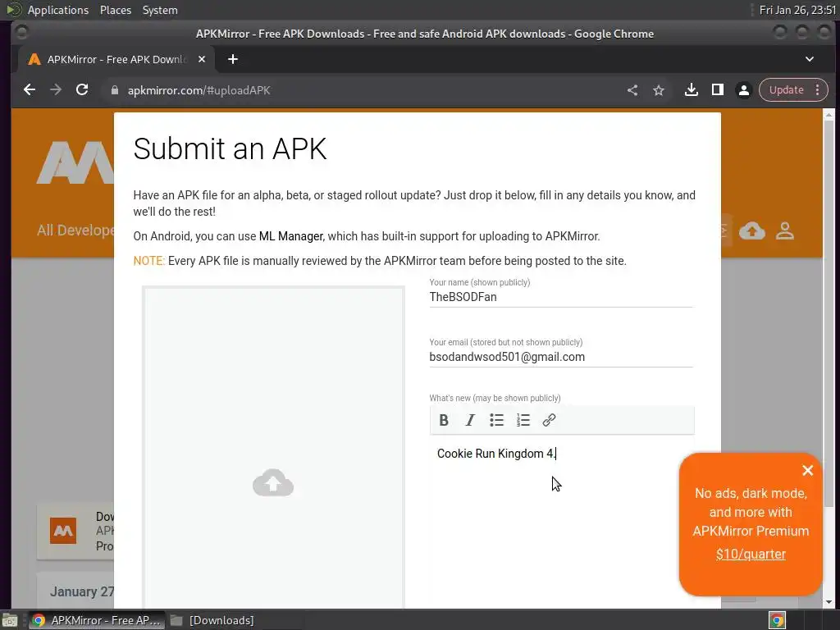This screenshot has width=840, height=630.
Task: Open the System menu
Action: [160, 10]
